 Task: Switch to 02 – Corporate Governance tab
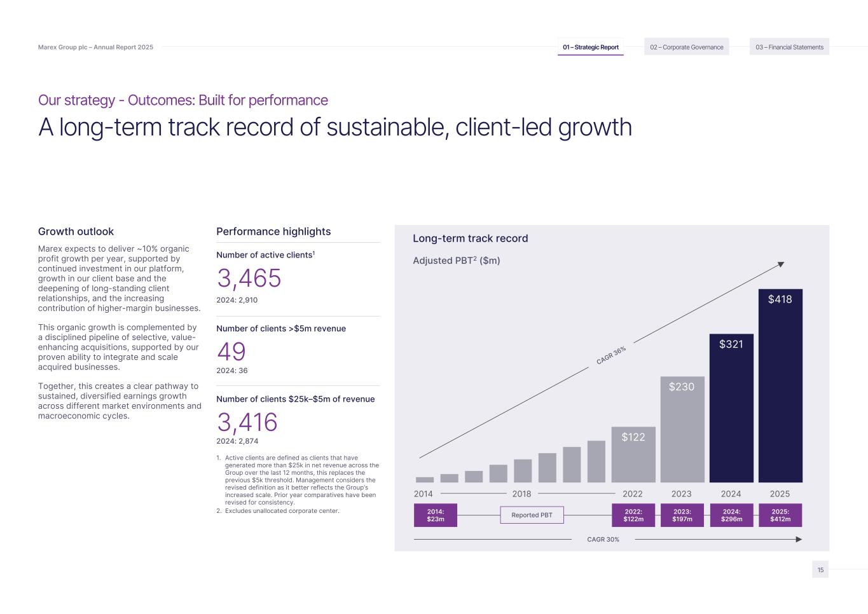pyautogui.click(x=686, y=47)
